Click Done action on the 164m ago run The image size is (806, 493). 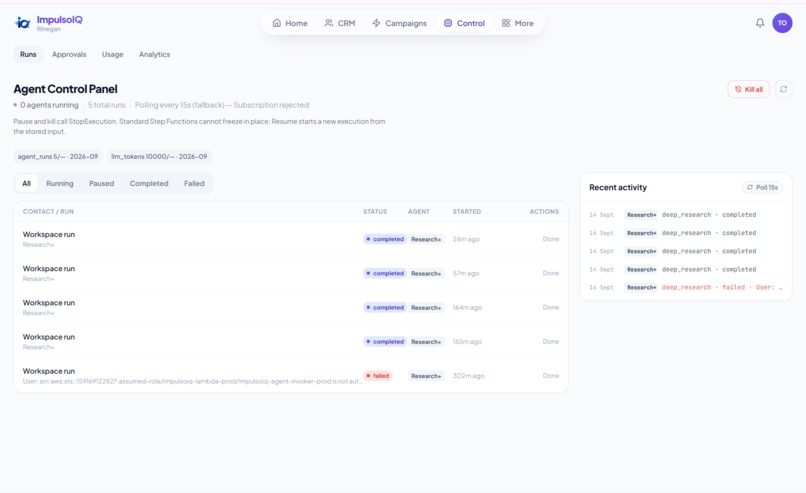click(551, 307)
